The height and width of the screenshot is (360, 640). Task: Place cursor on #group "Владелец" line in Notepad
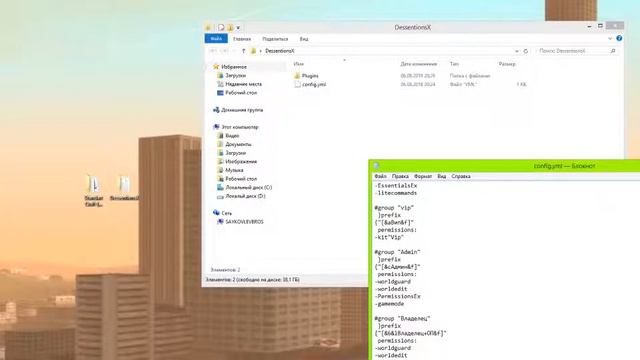[x=402, y=318]
